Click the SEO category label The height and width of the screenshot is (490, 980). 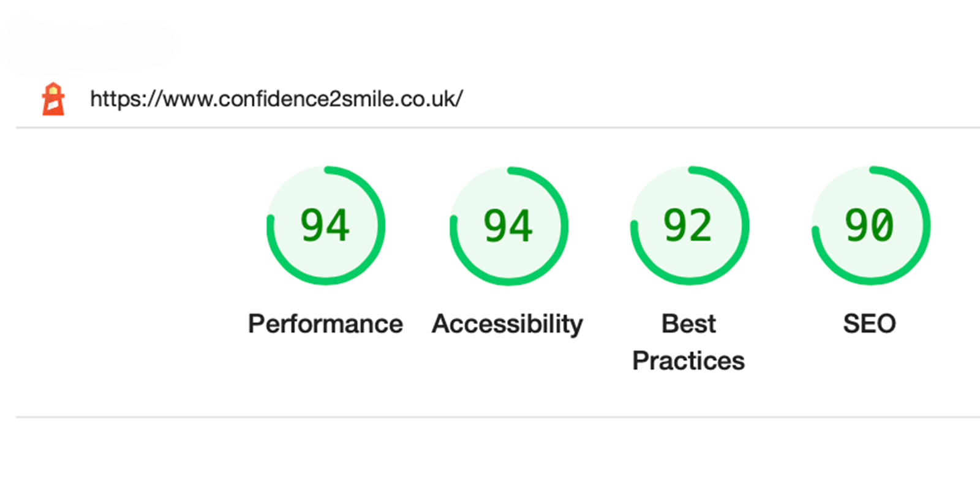[869, 324]
